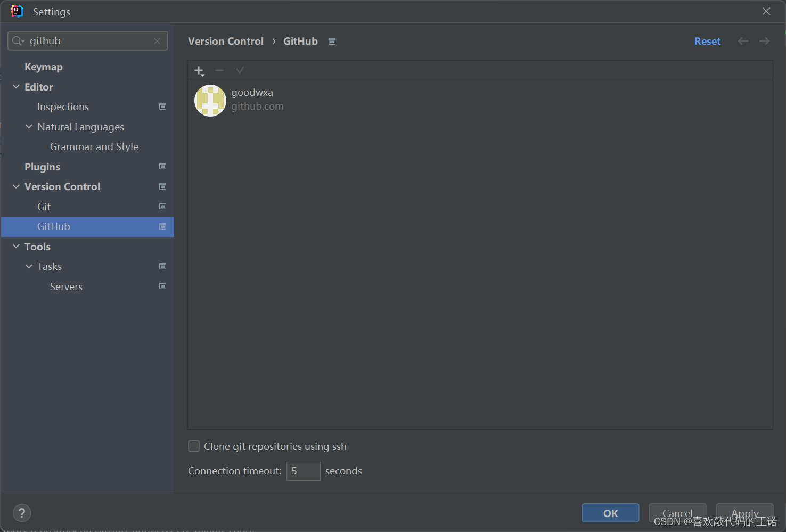Open Servers settings page

[x=66, y=287]
